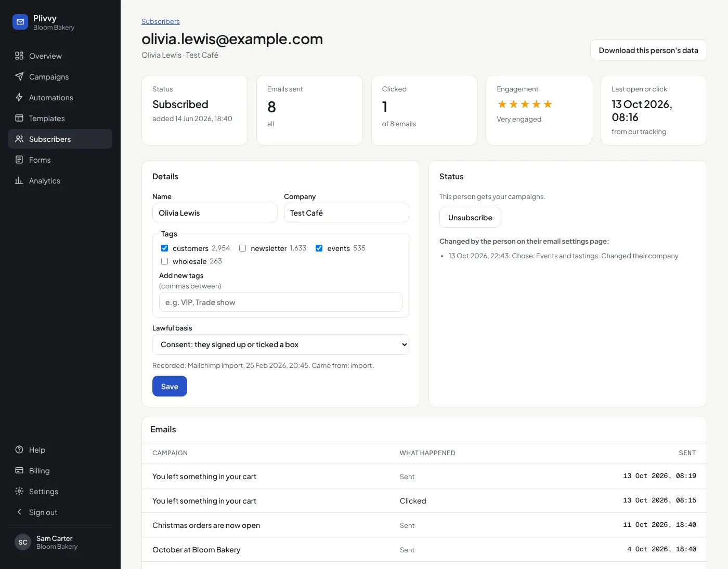Click the Plivvy mail logo icon

tap(20, 22)
